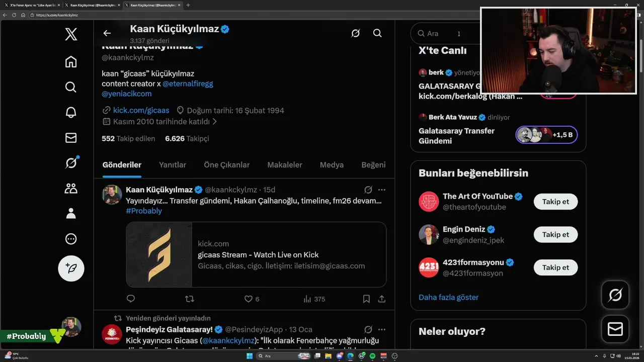Viewport: 644px width, 362px height.
Task: Click The Art Of YouTube avatar
Action: 429,202
